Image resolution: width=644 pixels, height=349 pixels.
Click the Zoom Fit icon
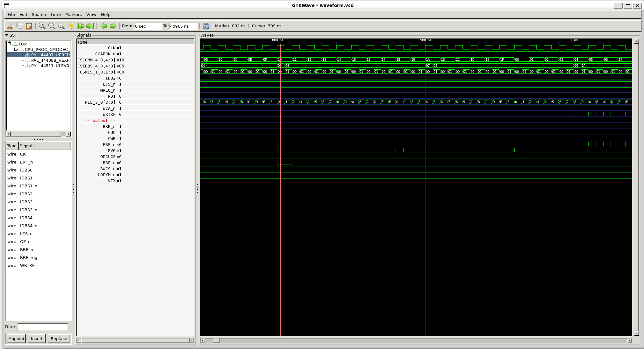pyautogui.click(x=42, y=26)
